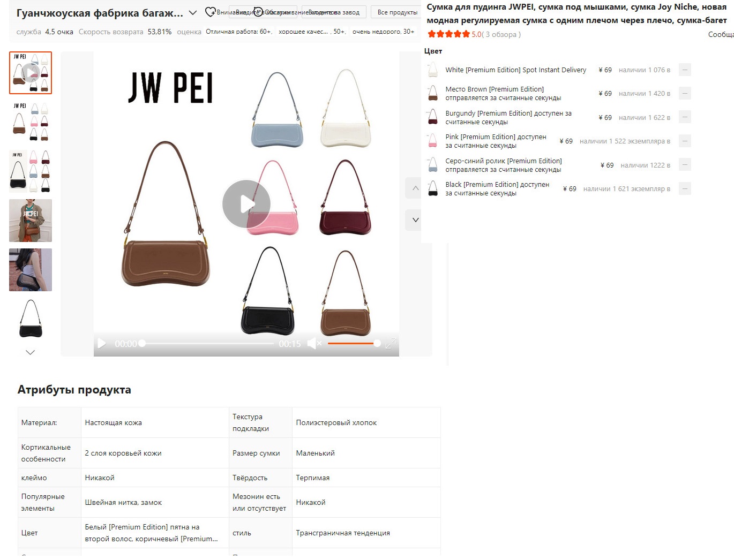
Task: Show more thumbnails with the down chevron
Action: (x=31, y=352)
